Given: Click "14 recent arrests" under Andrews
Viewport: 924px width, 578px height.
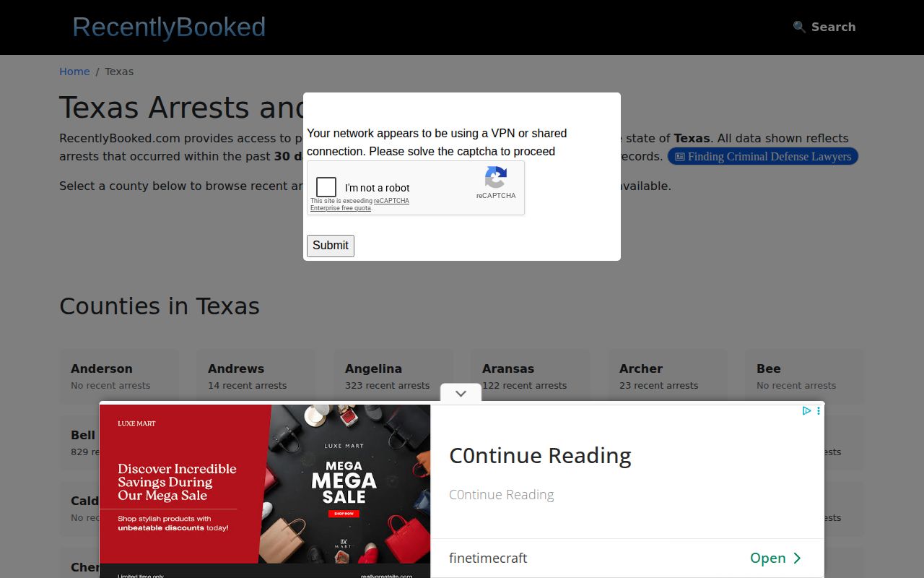Looking at the screenshot, I should click(x=248, y=386).
